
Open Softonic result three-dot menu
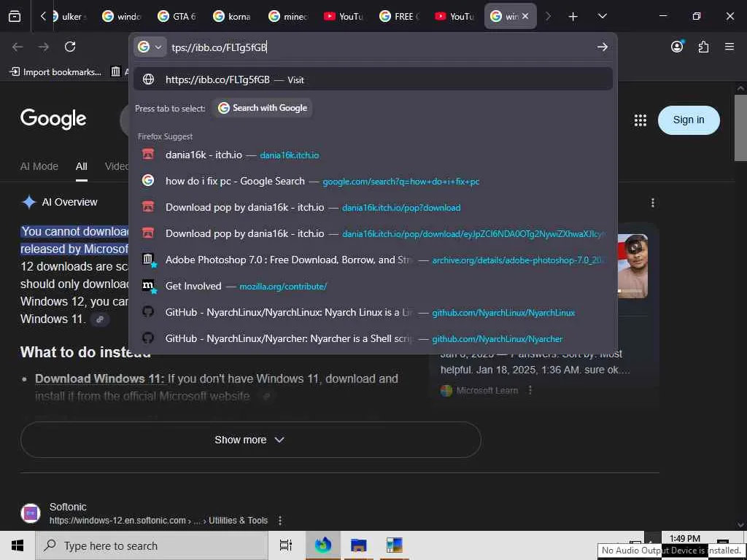coord(280,521)
